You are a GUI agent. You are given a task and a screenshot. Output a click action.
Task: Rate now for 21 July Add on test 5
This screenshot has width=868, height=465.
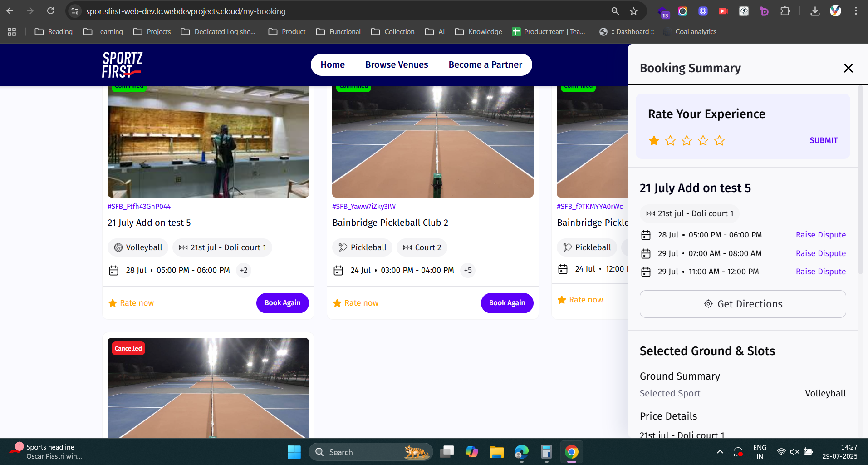(131, 303)
